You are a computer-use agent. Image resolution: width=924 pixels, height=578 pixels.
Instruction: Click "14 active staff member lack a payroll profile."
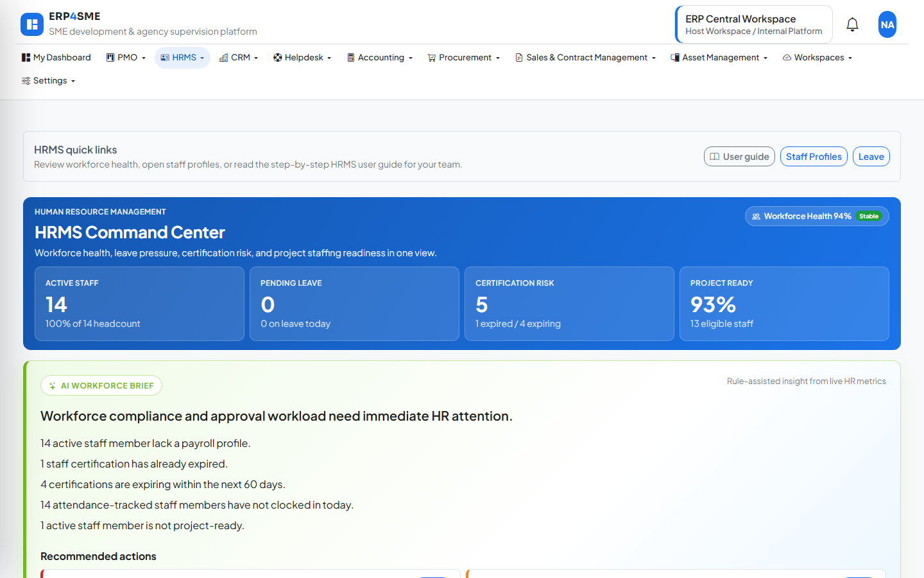146,443
